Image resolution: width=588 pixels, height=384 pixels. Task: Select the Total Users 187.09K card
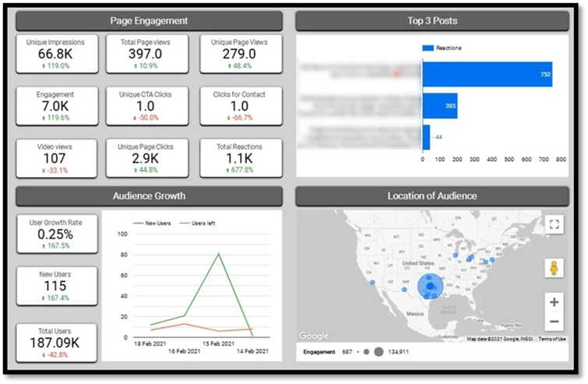point(55,343)
